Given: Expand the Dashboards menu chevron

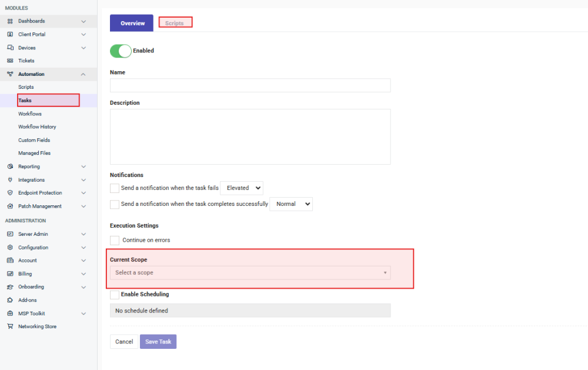Looking at the screenshot, I should 83,21.
